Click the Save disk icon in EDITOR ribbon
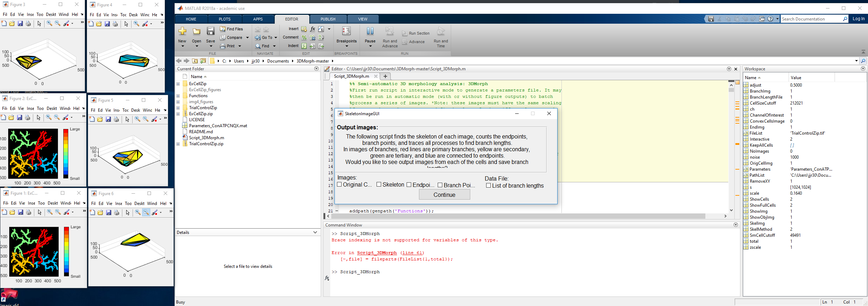Screen dimensions: 868x306 pos(210,31)
